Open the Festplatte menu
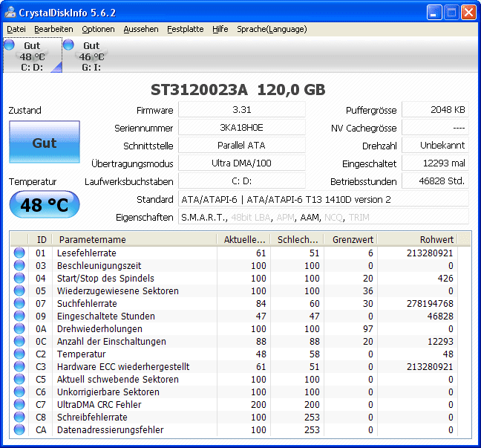481x448 pixels. [x=186, y=29]
